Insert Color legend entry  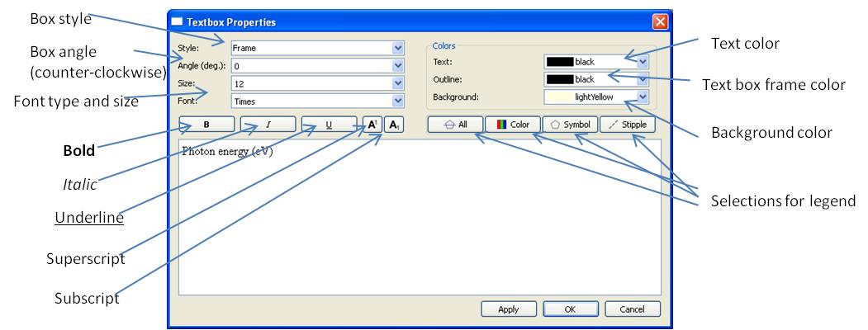[513, 125]
